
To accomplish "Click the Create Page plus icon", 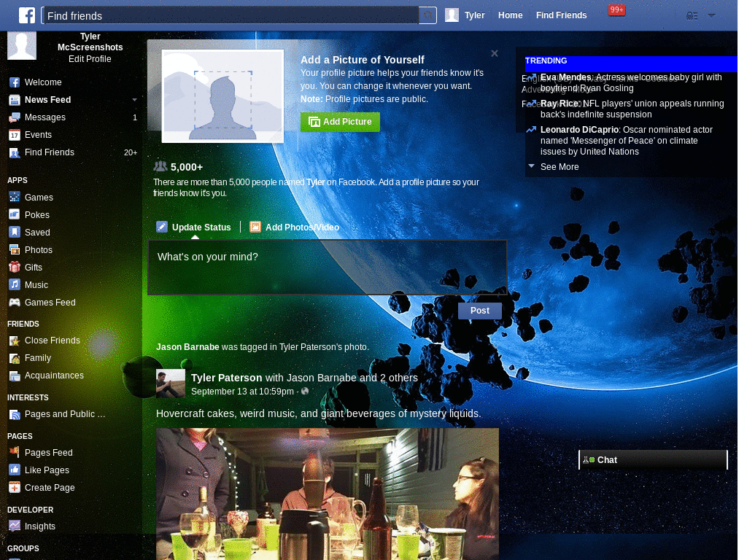I will click(x=15, y=488).
